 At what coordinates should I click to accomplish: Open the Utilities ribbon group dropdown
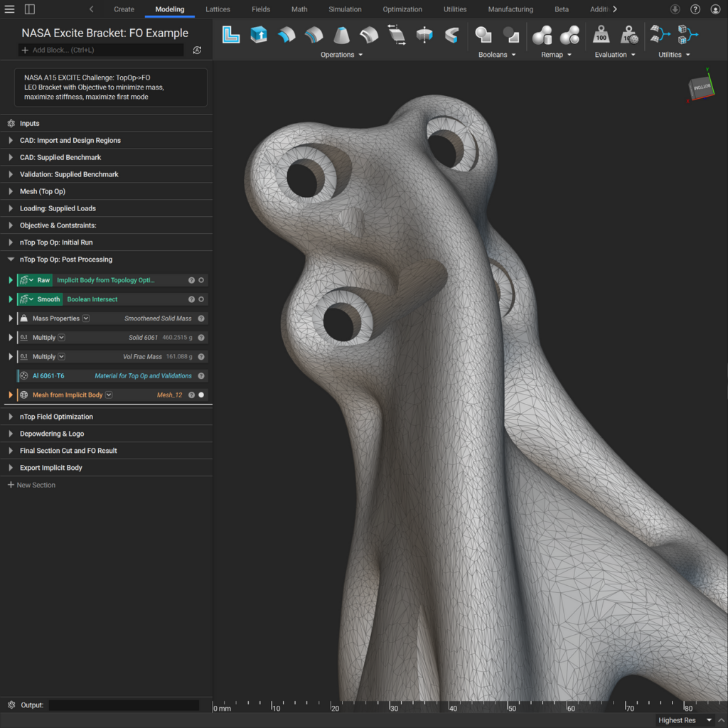click(674, 55)
